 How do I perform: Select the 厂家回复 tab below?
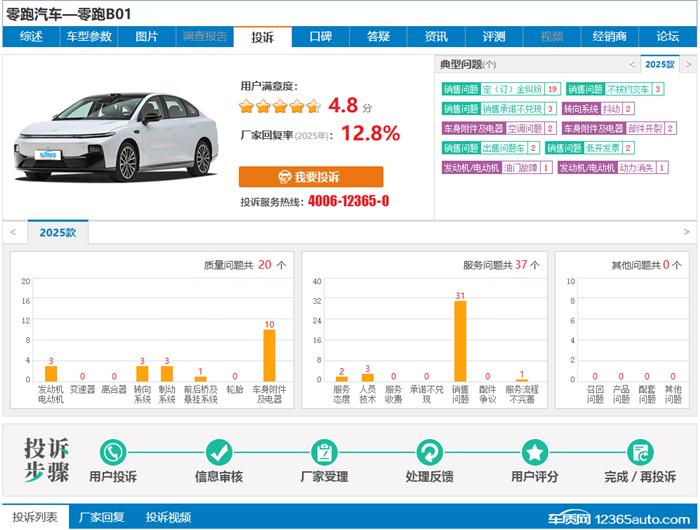click(x=102, y=517)
